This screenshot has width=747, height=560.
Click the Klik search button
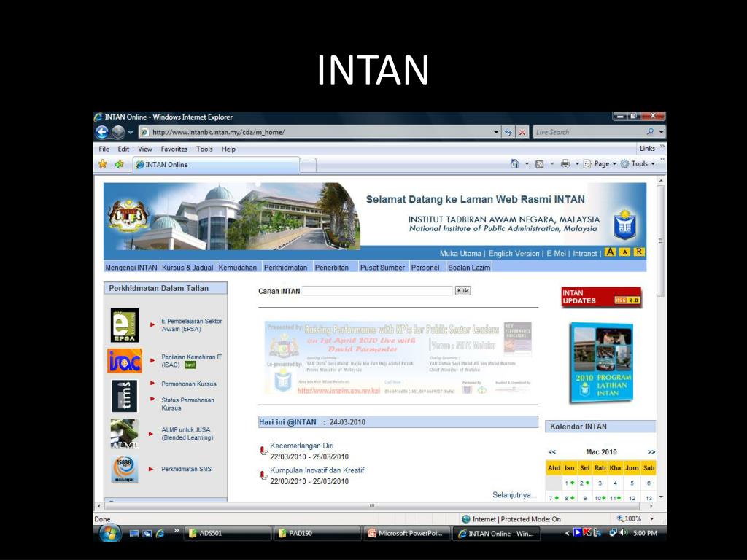coord(462,290)
